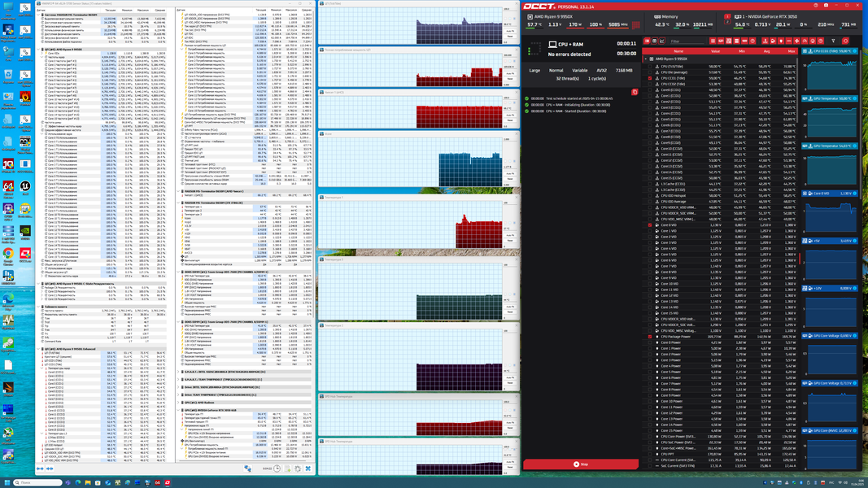Open HWiNFO logging icon
868x488 pixels.
click(288, 468)
